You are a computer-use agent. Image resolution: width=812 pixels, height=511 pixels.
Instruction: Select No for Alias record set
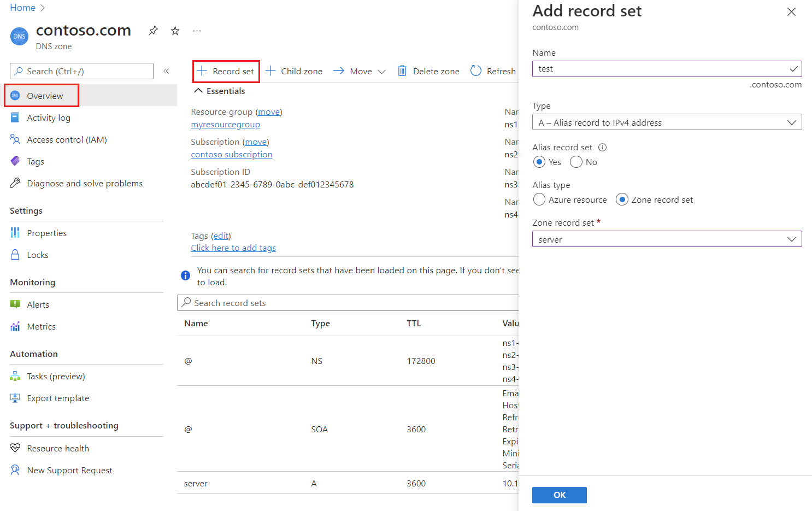click(x=576, y=162)
